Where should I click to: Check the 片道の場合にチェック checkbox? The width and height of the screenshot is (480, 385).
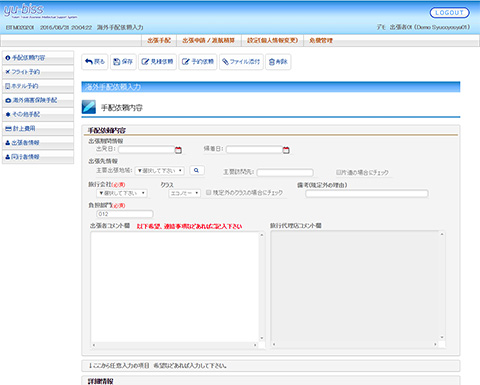(338, 172)
